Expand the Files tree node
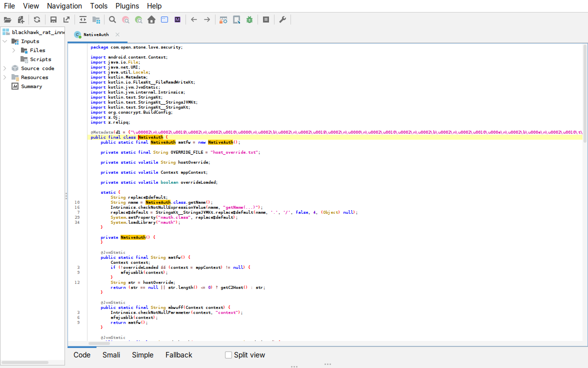This screenshot has height=368, width=588. [x=14, y=50]
